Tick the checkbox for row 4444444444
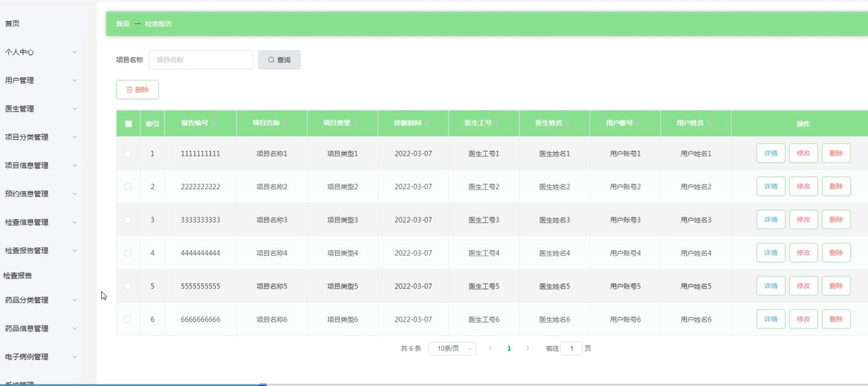Image resolution: width=868 pixels, height=386 pixels. tap(127, 253)
